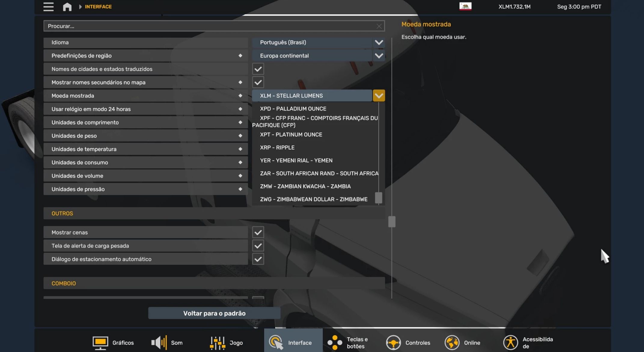Open the hamburger main menu icon

pos(48,7)
